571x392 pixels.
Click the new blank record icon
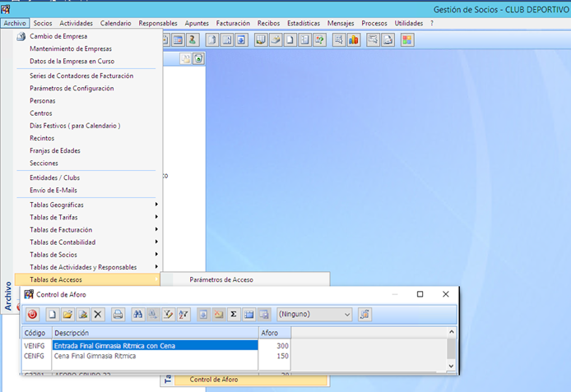pos(52,314)
